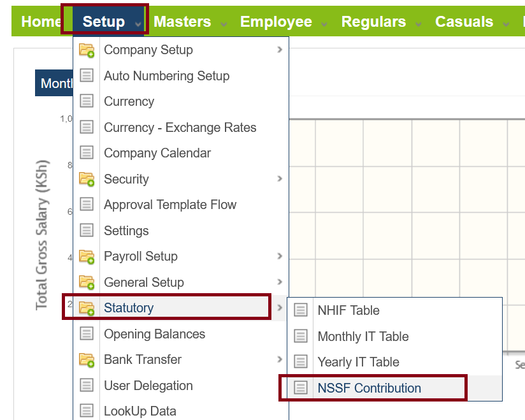Screen dimensions: 525x420
Task: Click the Yearly IT Table icon
Action: point(300,362)
